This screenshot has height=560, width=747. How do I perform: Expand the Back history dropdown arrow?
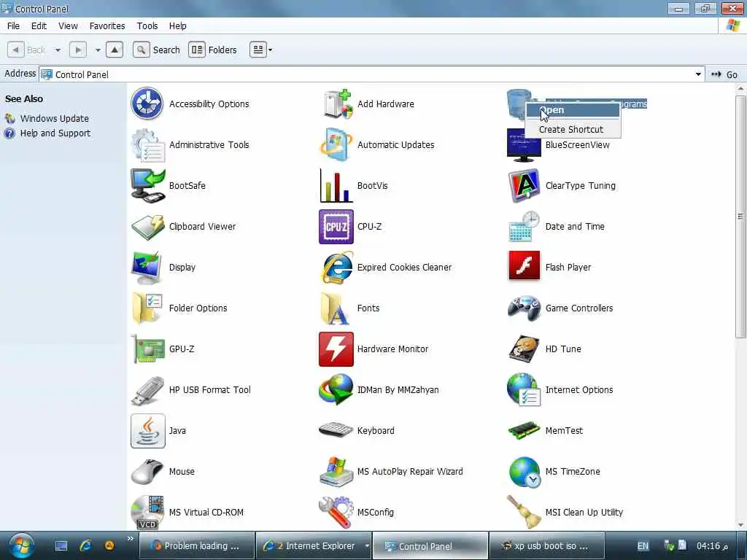click(58, 50)
